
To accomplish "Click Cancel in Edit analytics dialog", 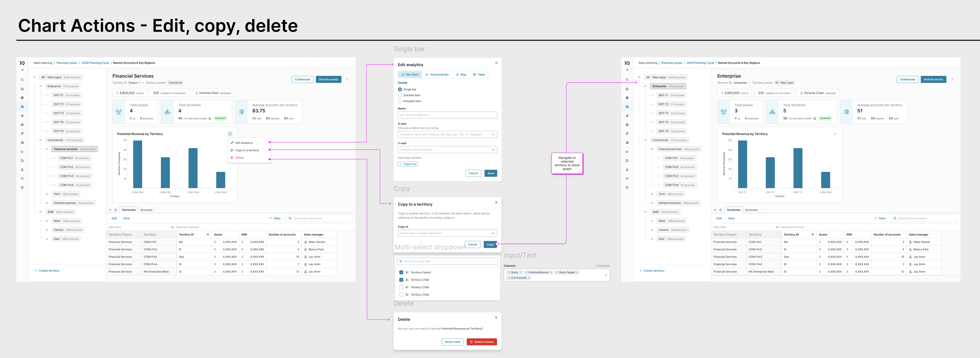I will click(473, 173).
